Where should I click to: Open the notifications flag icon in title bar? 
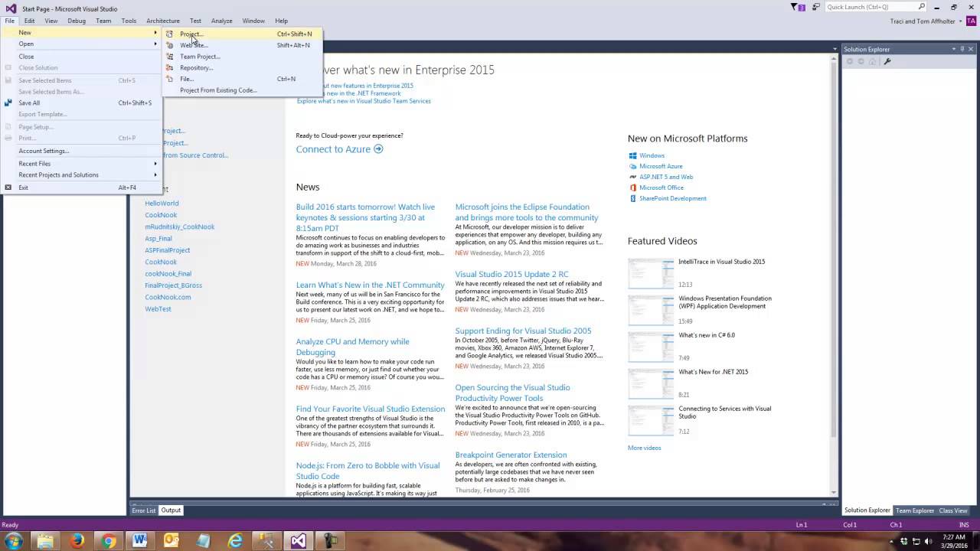click(797, 7)
